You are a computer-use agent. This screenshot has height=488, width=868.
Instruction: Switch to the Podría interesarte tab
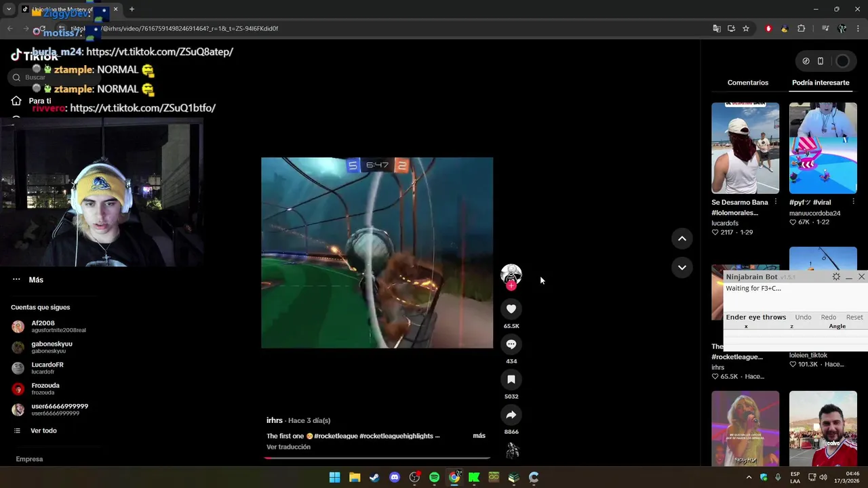(x=821, y=83)
